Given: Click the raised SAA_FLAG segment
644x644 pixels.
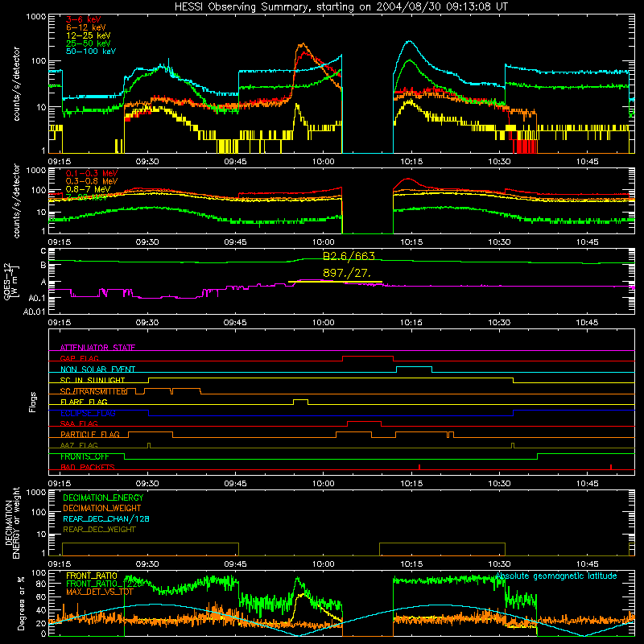Looking at the screenshot, I should 365,421.
